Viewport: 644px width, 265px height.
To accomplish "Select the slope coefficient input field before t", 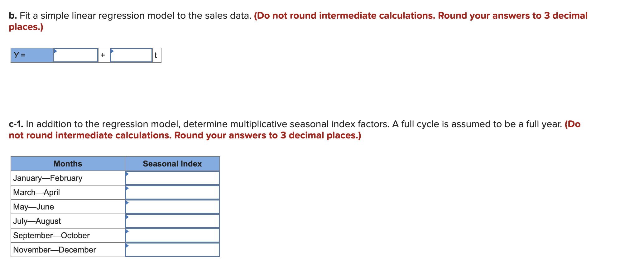I will pyautogui.click(x=132, y=55).
